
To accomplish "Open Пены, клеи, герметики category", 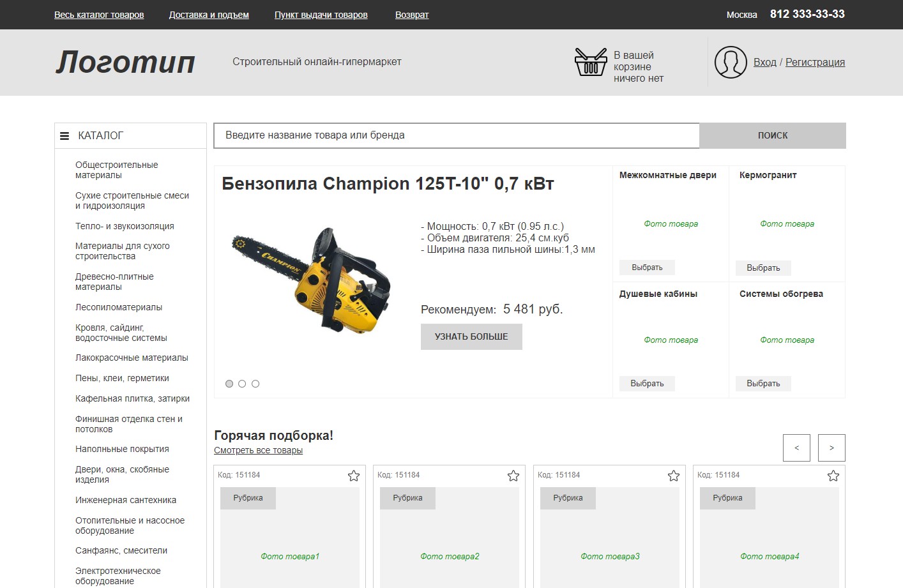I will coord(122,378).
